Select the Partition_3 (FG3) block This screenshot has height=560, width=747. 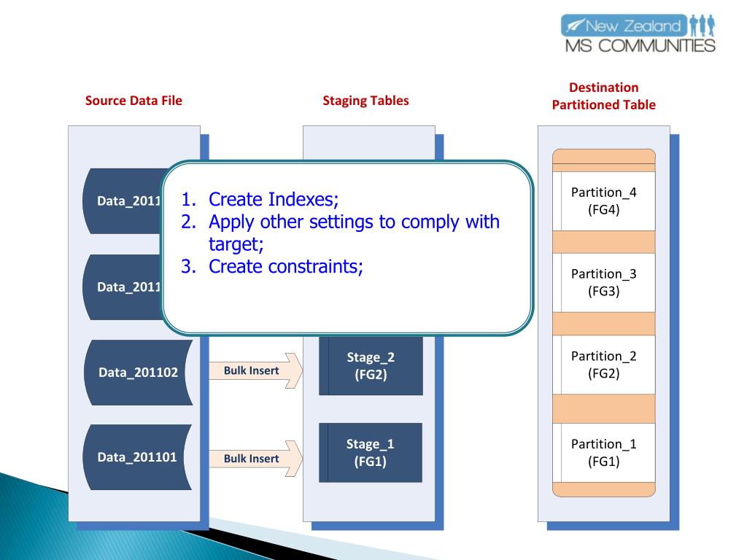[x=603, y=282]
